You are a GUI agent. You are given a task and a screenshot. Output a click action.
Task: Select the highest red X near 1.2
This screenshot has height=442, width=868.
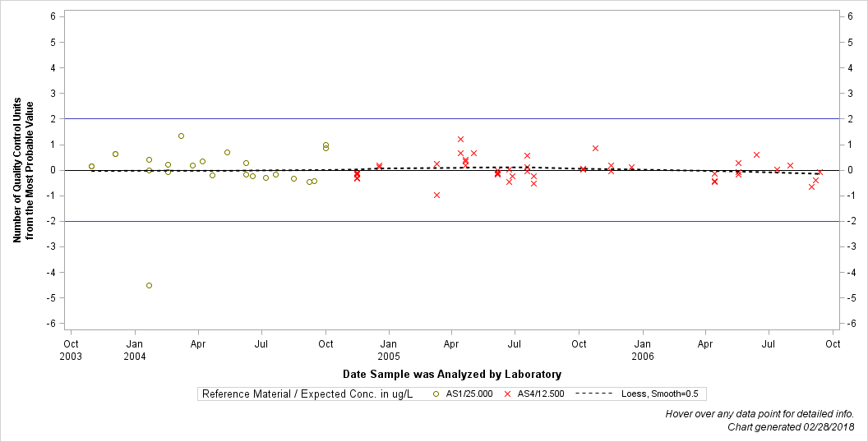[x=460, y=139]
